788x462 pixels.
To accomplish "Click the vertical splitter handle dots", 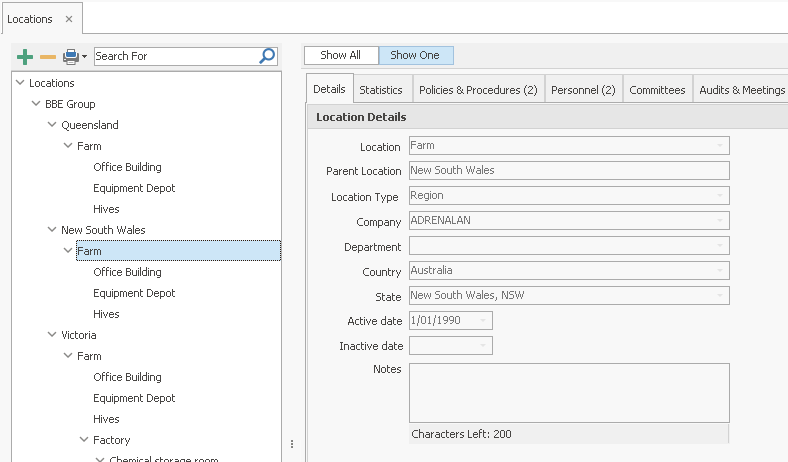I will coord(292,444).
